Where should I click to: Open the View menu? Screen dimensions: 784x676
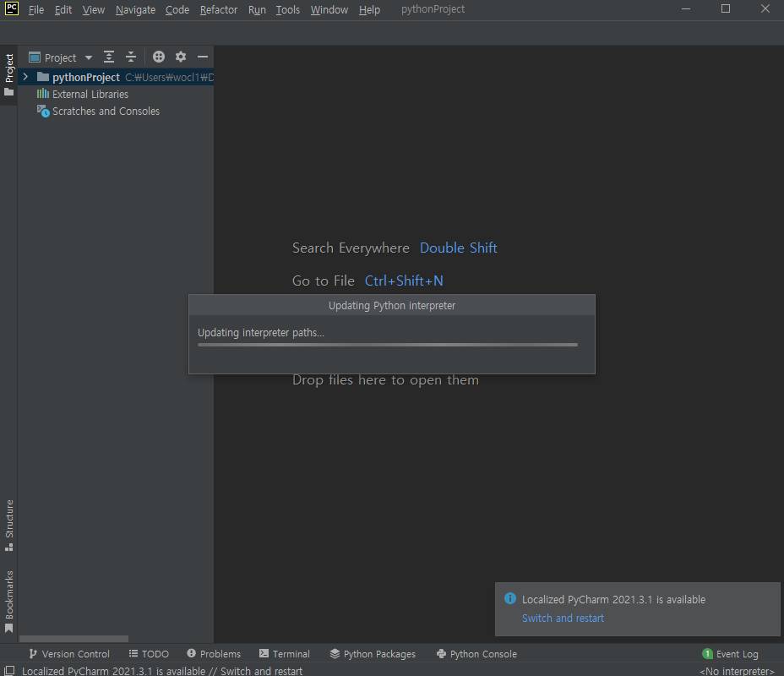94,9
